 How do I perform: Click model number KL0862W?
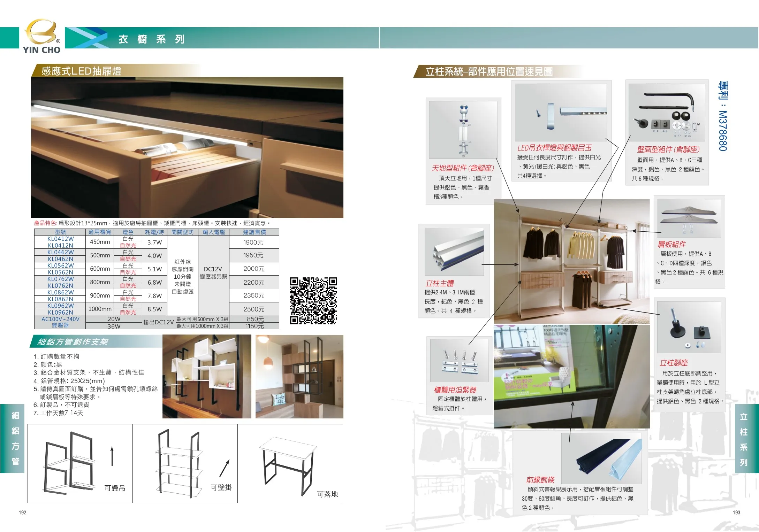tap(60, 292)
